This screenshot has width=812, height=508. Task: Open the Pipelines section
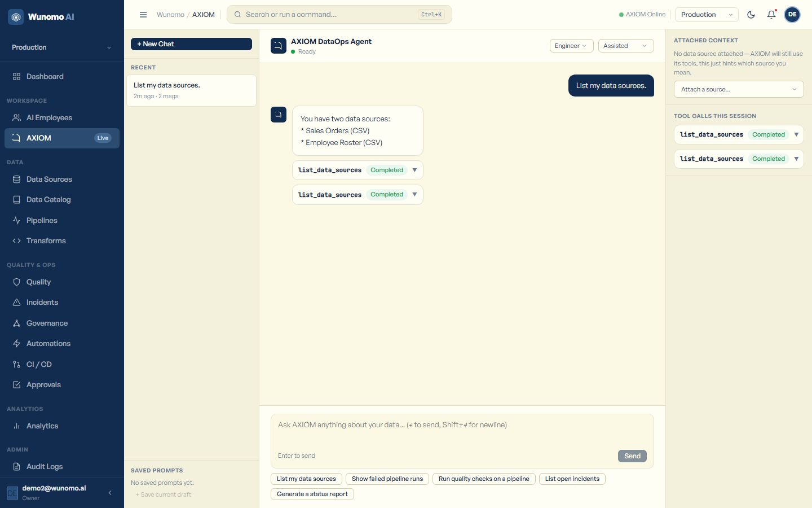point(62,221)
